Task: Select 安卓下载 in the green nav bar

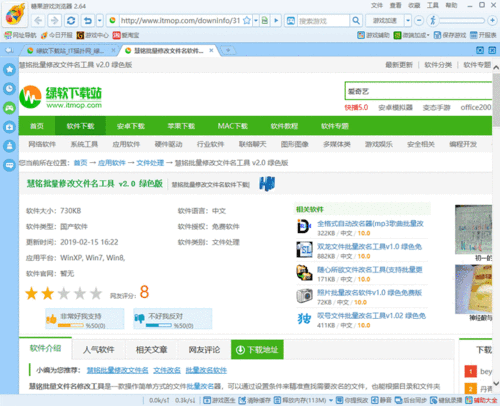Action: point(131,126)
